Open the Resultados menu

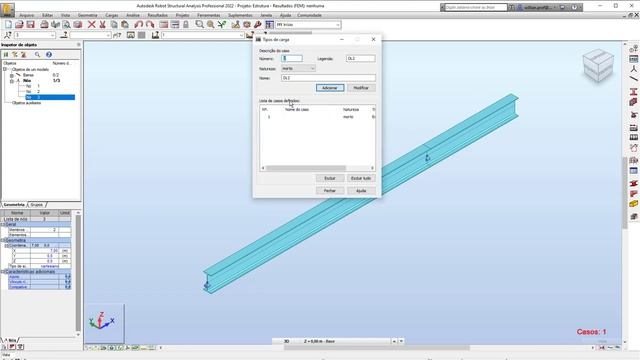pyautogui.click(x=158, y=15)
